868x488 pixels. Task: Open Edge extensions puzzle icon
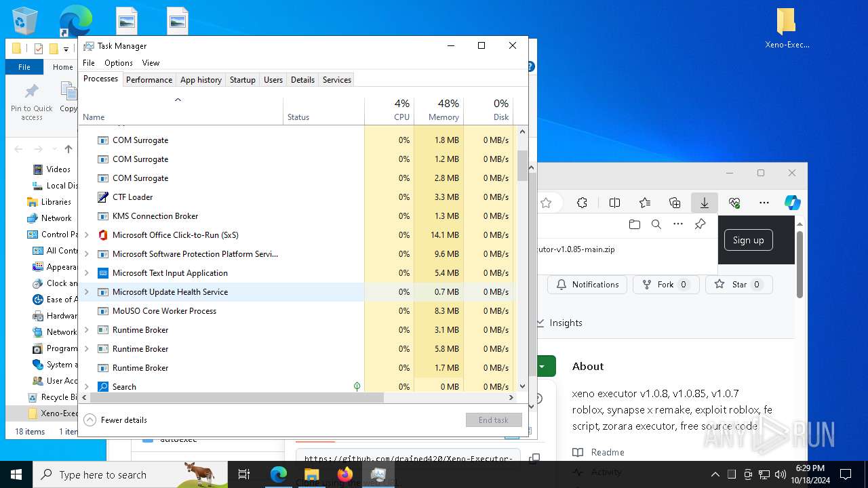pyautogui.click(x=582, y=203)
